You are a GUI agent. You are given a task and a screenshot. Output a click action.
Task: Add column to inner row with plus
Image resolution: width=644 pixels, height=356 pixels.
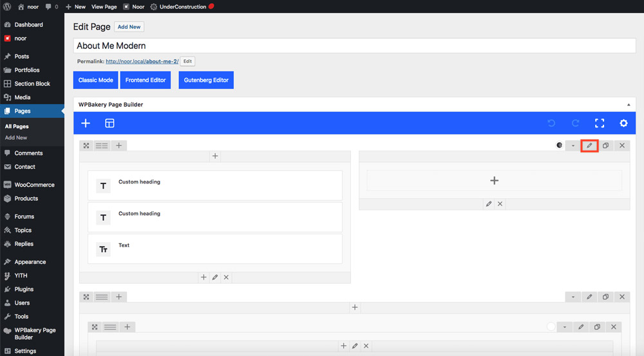[128, 327]
